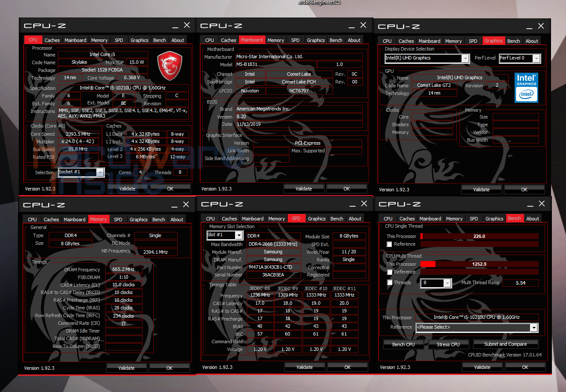Open Mainboard tab in CPU window
The width and height of the screenshot is (566, 392).
[75, 40]
